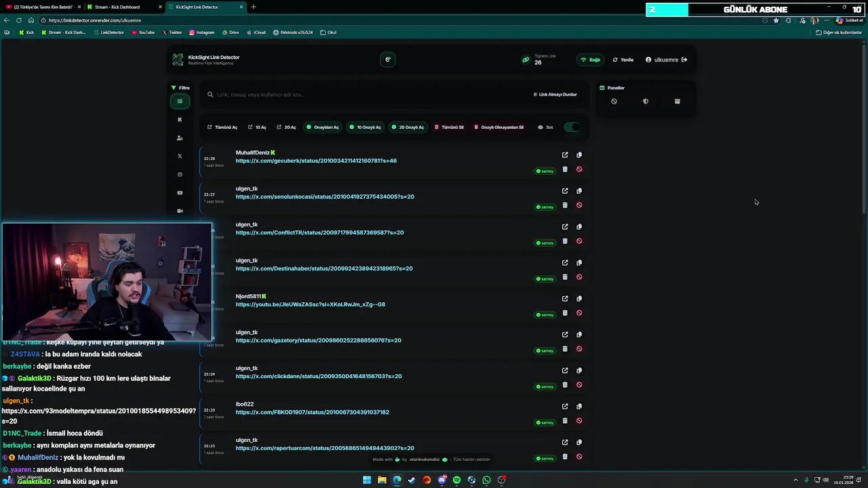Copy the ConflictTR link
Screen dimensions: 868x488
click(x=579, y=227)
